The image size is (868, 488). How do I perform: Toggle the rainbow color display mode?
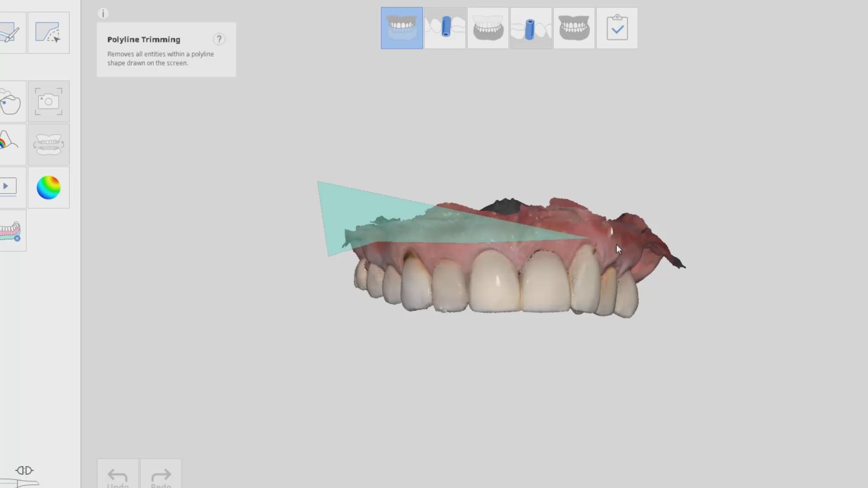[48, 187]
